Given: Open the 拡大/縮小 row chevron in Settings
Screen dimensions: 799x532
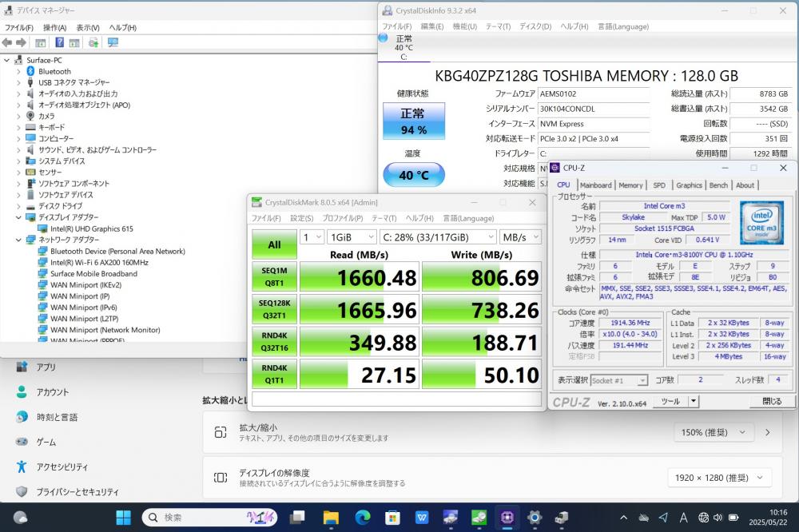Looking at the screenshot, I should 767,432.
